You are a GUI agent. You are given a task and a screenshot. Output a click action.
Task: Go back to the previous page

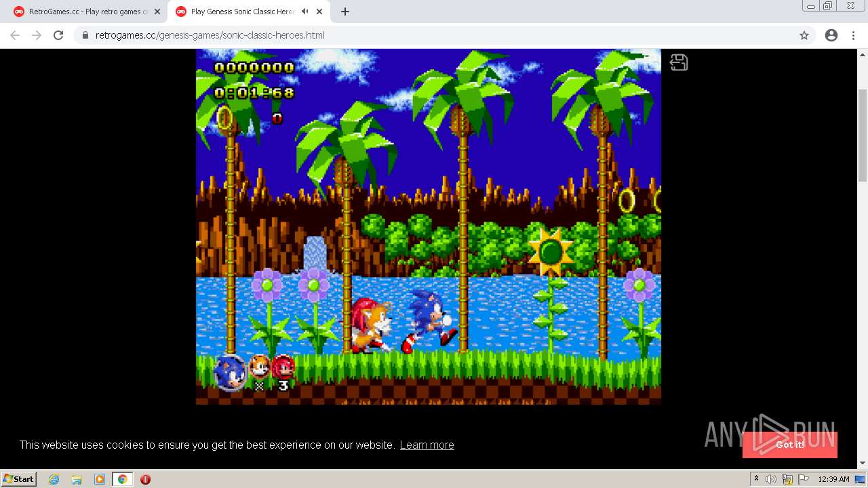pyautogui.click(x=15, y=35)
